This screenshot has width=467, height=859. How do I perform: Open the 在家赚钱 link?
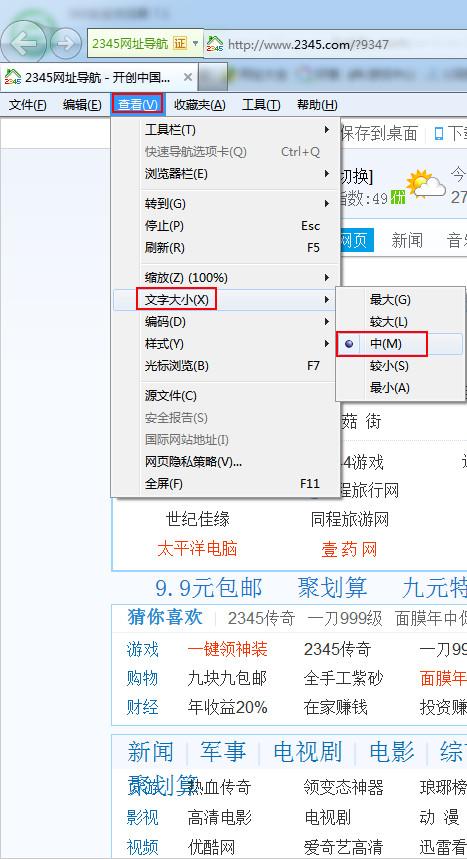pos(335,707)
